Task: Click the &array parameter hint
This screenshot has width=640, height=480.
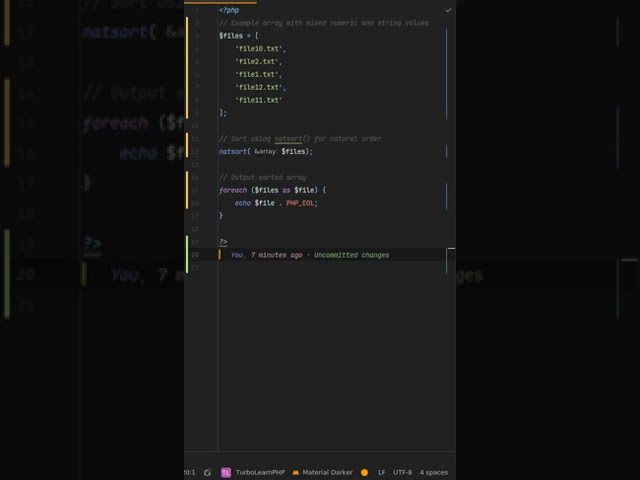Action: coord(266,151)
